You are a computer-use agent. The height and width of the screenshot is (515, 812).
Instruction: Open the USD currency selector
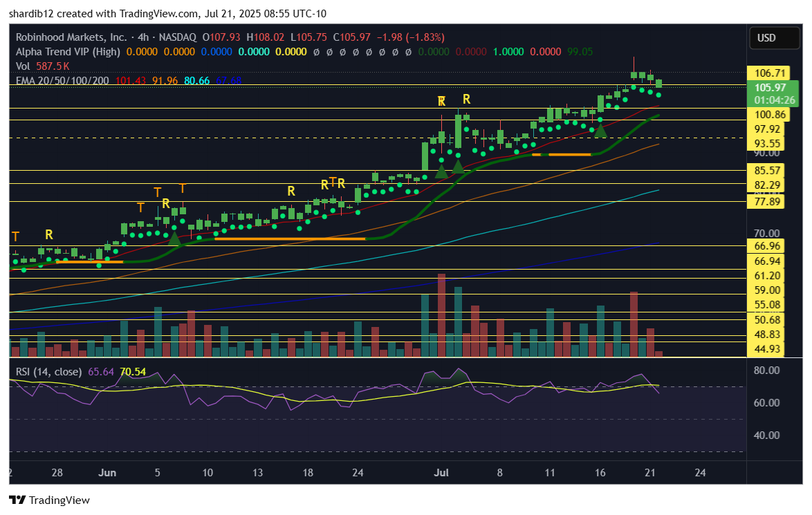click(774, 38)
